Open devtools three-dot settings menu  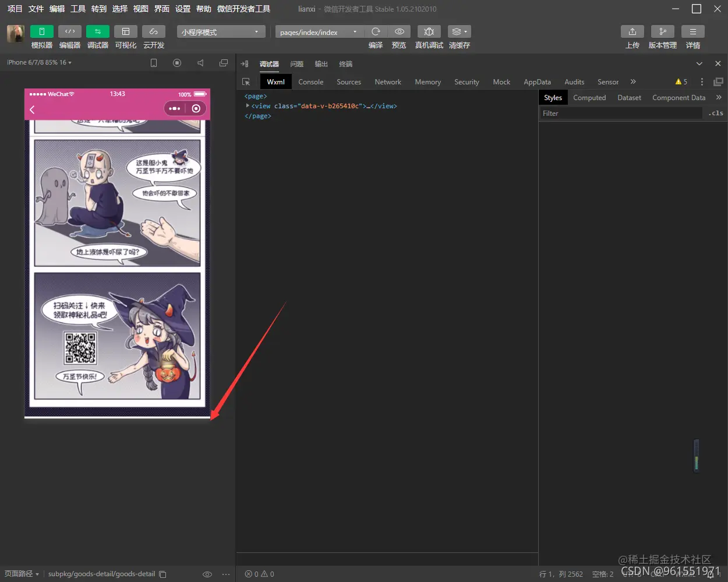tap(702, 82)
